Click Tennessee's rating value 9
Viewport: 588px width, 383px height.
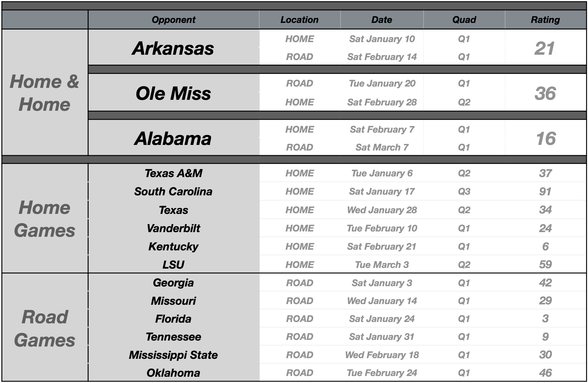click(545, 337)
